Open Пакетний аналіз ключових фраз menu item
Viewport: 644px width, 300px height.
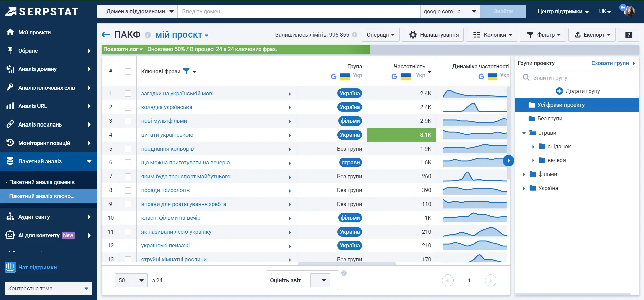coord(48,196)
